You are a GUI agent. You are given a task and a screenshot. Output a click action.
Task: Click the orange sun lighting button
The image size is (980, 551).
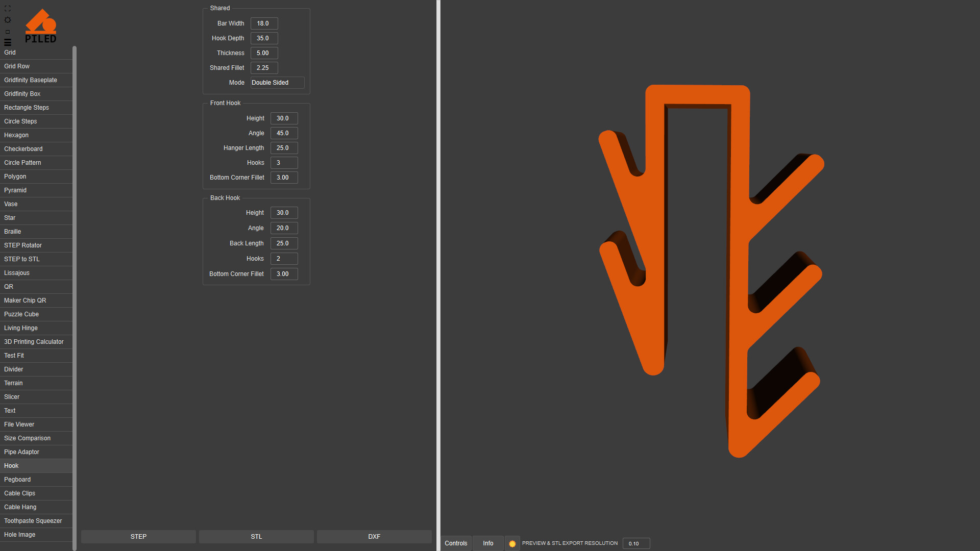pos(512,543)
